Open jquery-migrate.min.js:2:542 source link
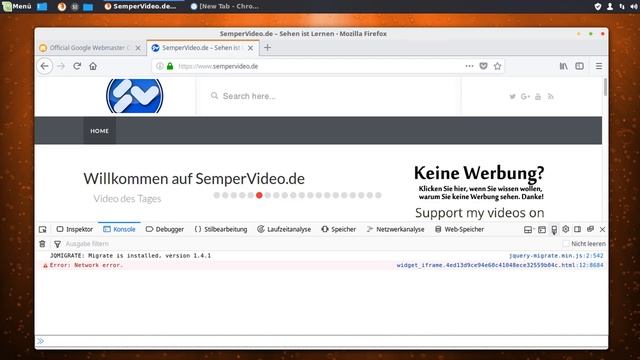Screen dimensions: 640x360 556,256
